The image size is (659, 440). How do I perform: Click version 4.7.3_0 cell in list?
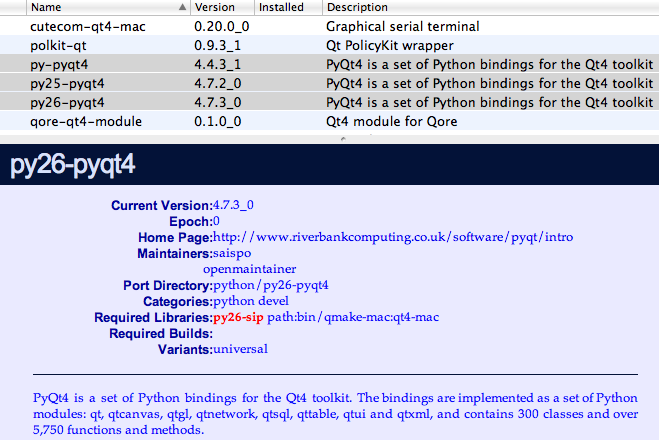[218, 102]
